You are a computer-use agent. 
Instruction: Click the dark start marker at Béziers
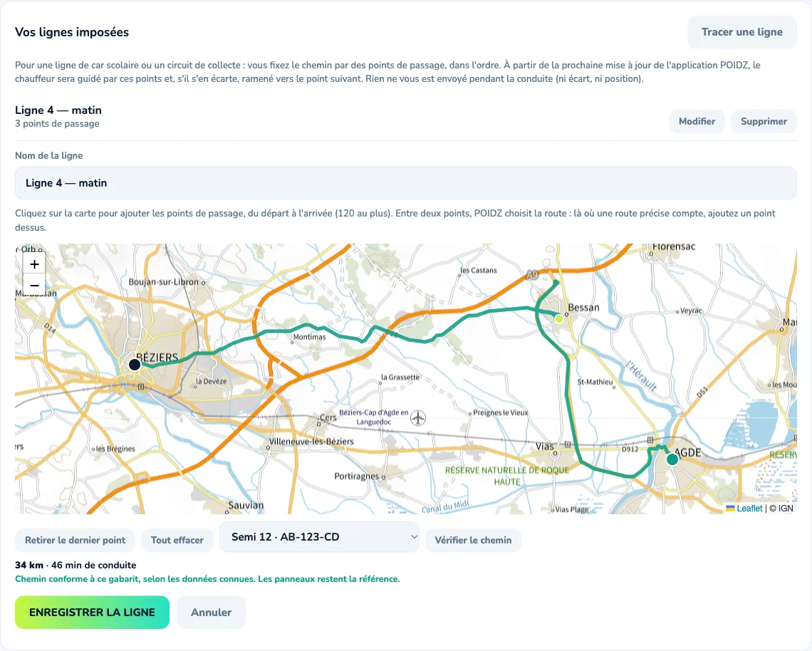click(135, 365)
